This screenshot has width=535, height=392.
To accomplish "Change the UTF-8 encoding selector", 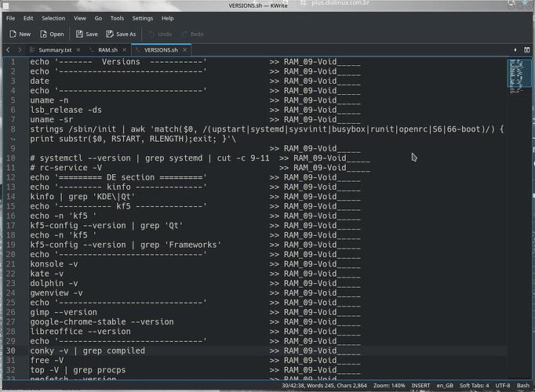I will [503, 386].
